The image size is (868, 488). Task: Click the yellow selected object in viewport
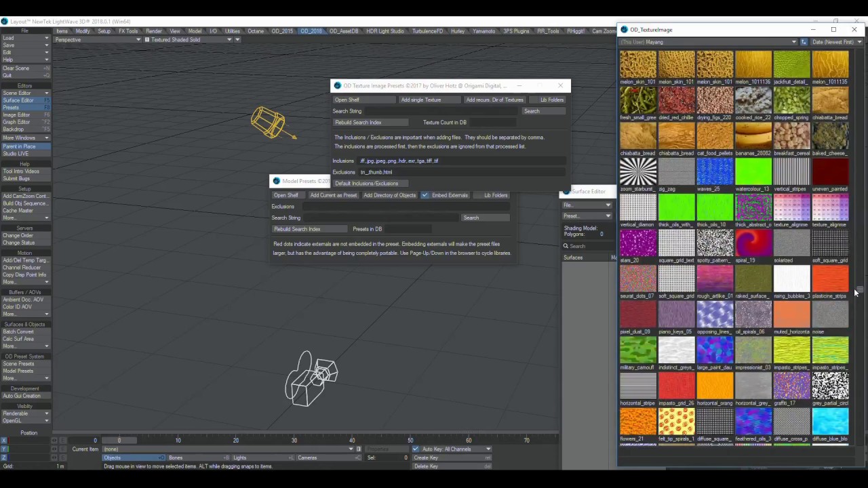pyautogui.click(x=269, y=123)
